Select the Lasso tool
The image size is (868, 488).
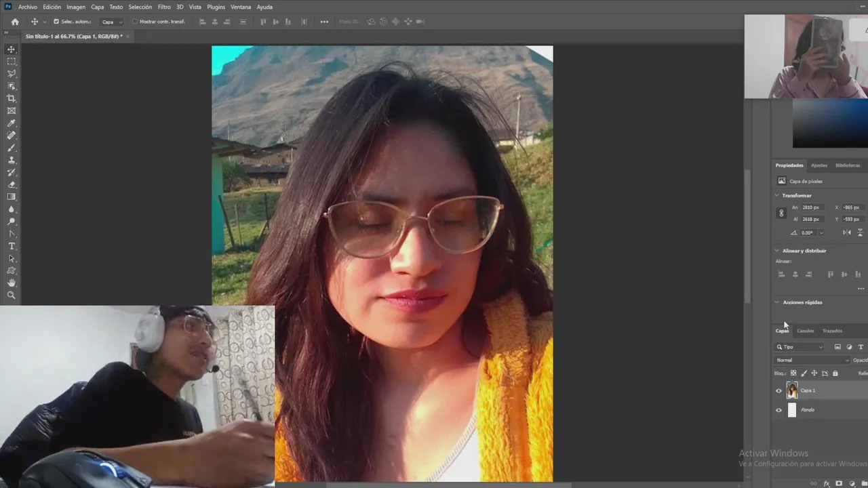tap(12, 74)
